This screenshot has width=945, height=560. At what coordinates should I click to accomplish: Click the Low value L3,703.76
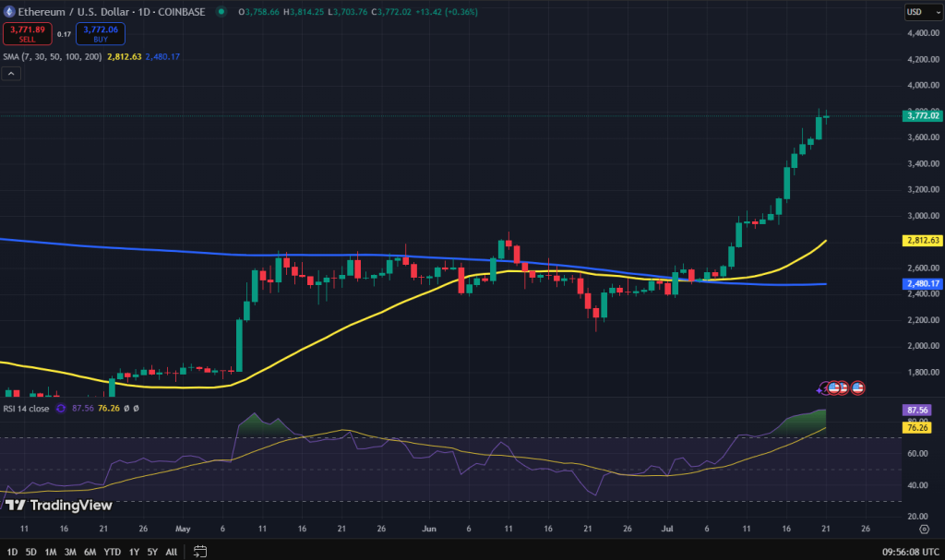(x=347, y=12)
